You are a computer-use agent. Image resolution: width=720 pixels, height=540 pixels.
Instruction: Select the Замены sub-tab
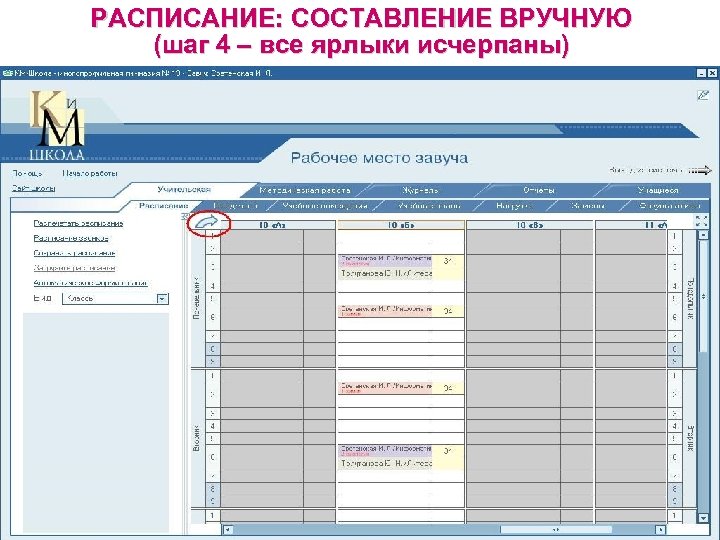pos(588,206)
